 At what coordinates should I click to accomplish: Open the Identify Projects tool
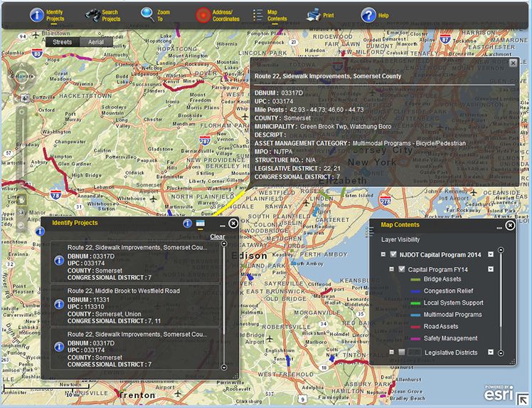tap(36, 14)
